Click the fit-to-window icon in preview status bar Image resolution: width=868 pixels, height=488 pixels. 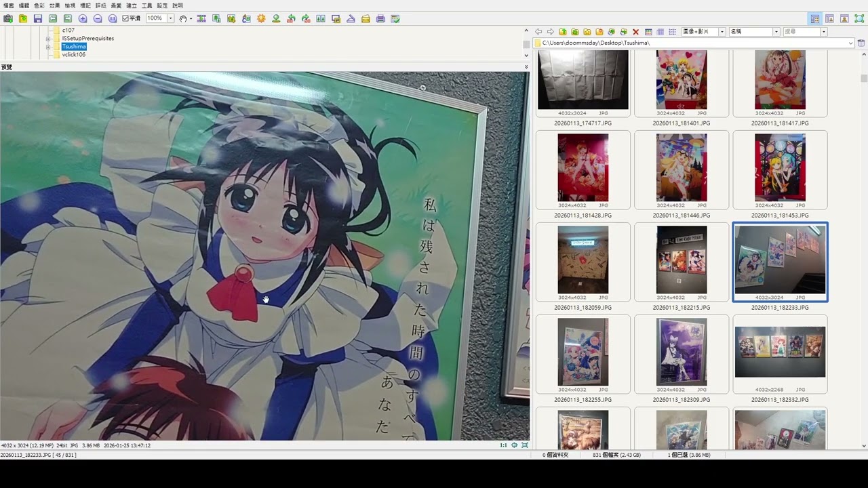pos(514,445)
